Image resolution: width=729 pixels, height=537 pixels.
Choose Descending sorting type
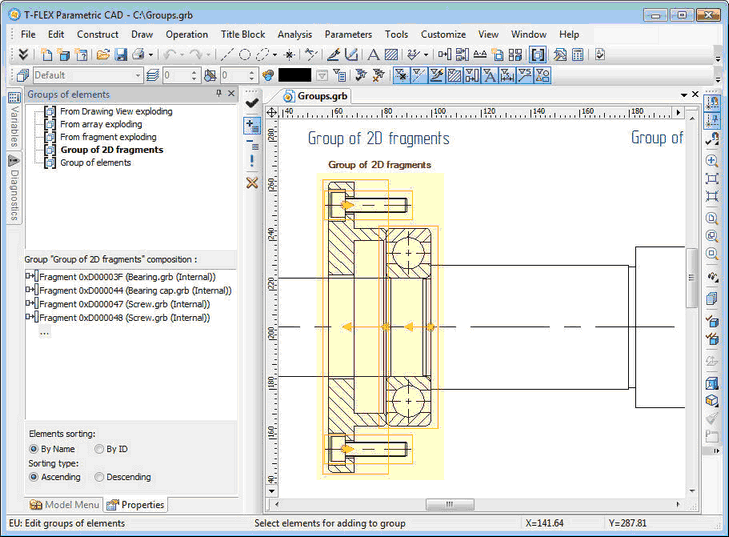point(98,477)
